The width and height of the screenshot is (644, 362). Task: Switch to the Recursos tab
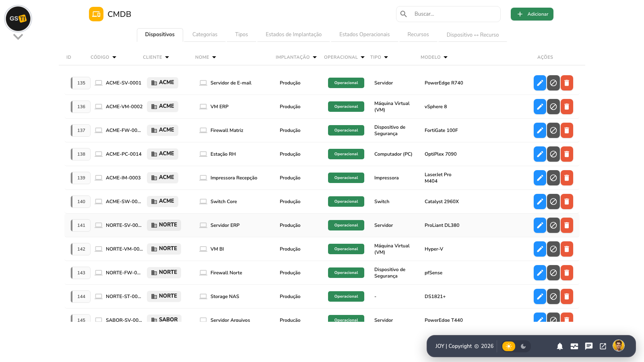(418, 35)
